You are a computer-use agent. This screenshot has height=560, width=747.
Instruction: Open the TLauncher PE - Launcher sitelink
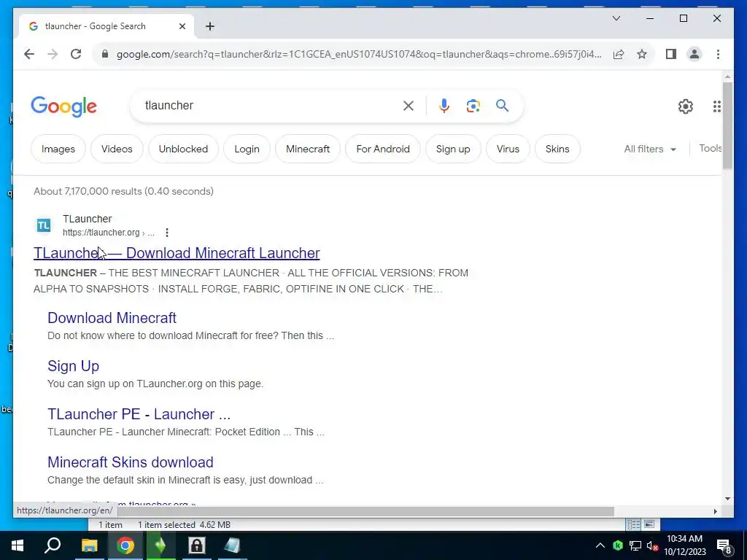point(139,414)
